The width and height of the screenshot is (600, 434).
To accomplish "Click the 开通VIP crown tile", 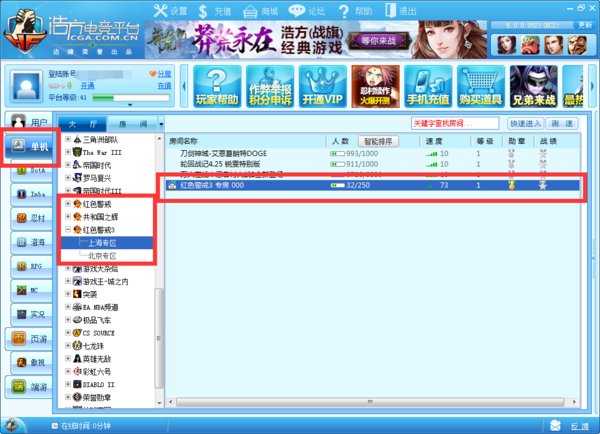I will 323,86.
